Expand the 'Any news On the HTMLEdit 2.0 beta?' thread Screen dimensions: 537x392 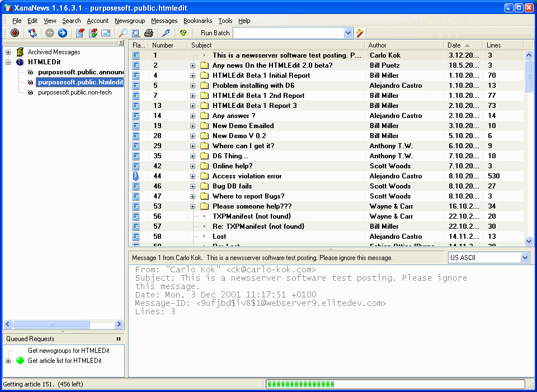coord(193,66)
